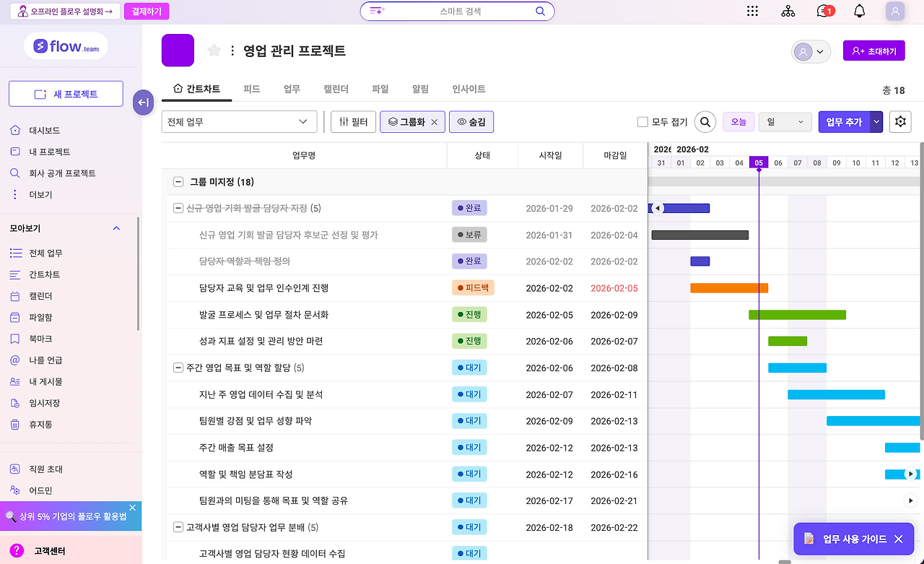Click the orange 담당자 교육 Gantt bar
The width and height of the screenshot is (924, 564).
coord(729,287)
